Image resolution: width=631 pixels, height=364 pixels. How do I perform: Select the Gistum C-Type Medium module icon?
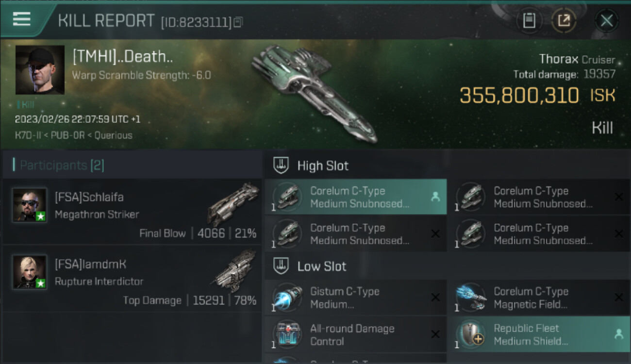(x=287, y=298)
